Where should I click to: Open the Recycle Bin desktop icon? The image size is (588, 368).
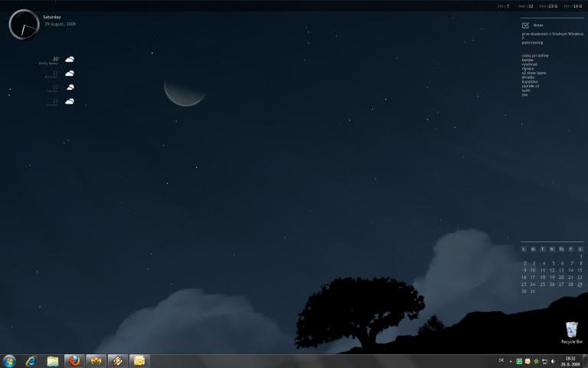coord(571,333)
